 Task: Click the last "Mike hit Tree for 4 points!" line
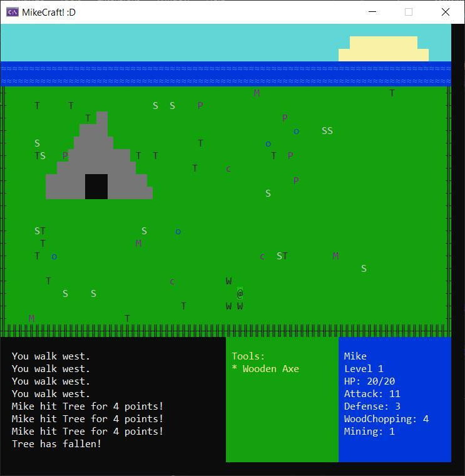tap(88, 432)
